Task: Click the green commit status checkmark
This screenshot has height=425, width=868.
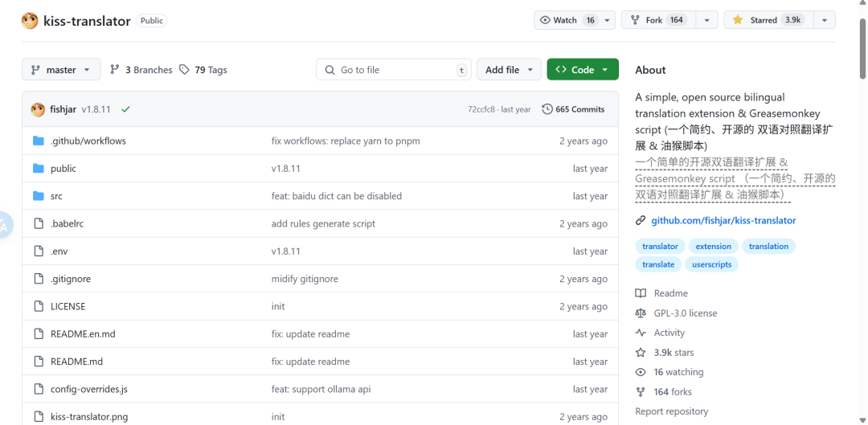Action: (125, 109)
